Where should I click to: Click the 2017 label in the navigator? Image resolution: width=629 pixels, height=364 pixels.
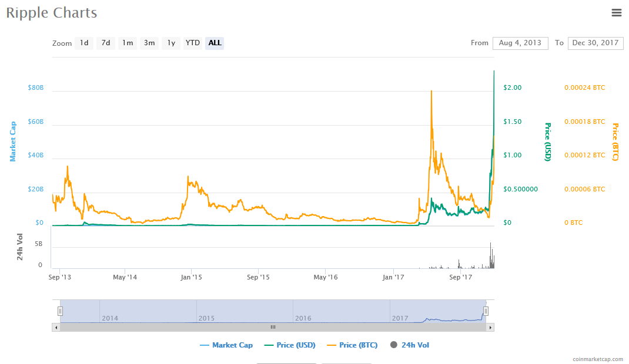point(400,318)
